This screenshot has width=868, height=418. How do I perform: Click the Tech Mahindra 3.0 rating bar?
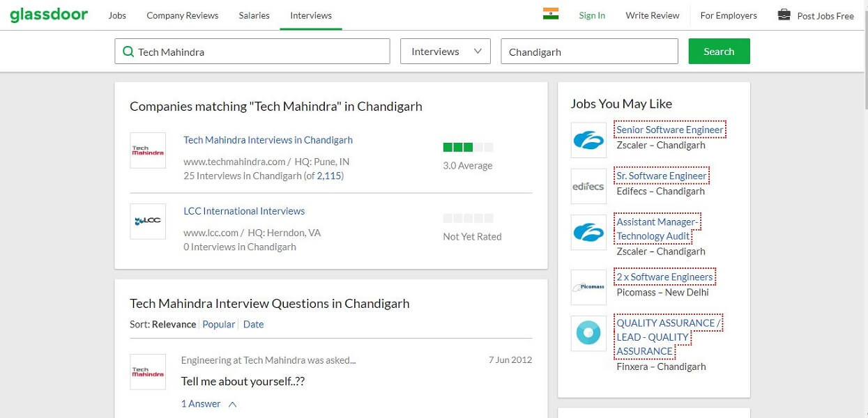coord(468,147)
